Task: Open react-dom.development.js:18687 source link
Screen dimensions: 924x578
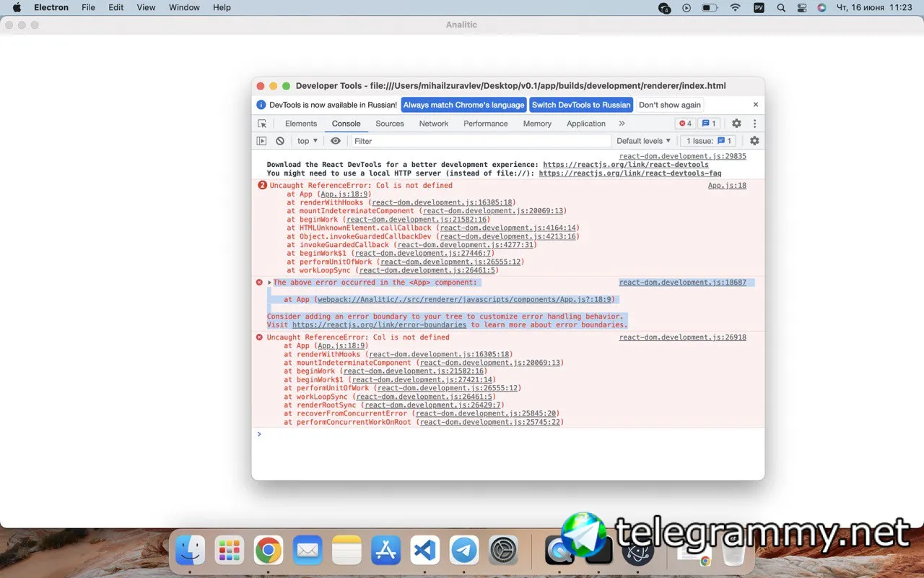Action: point(683,282)
